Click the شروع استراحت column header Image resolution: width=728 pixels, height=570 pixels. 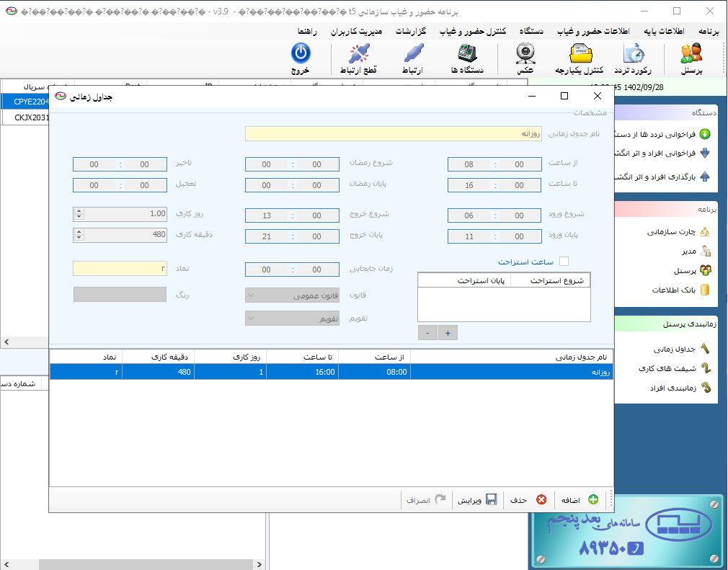coord(551,280)
